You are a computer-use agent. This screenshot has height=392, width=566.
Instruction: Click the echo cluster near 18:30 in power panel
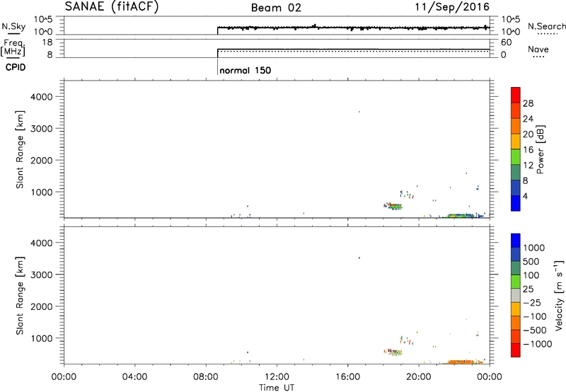point(393,207)
